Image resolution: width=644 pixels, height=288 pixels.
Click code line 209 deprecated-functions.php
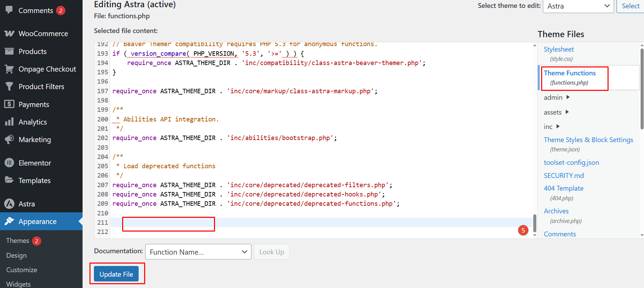(256, 204)
